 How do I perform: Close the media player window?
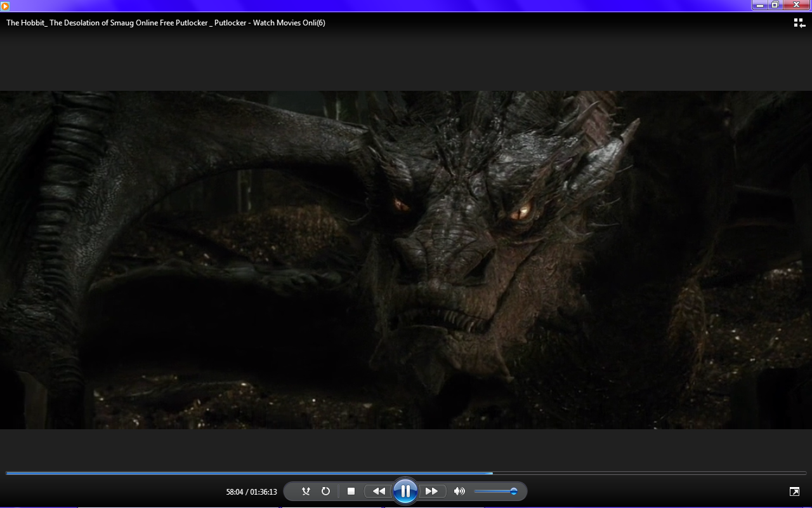point(797,5)
